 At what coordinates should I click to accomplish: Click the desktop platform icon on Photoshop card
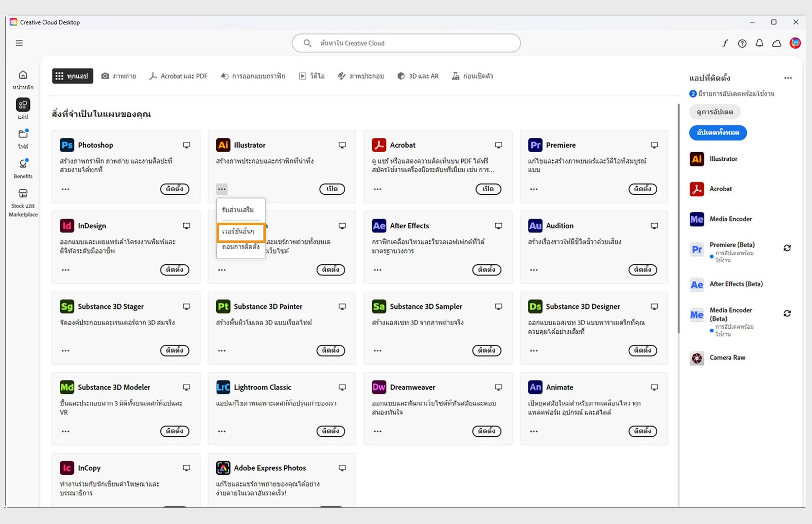186,145
